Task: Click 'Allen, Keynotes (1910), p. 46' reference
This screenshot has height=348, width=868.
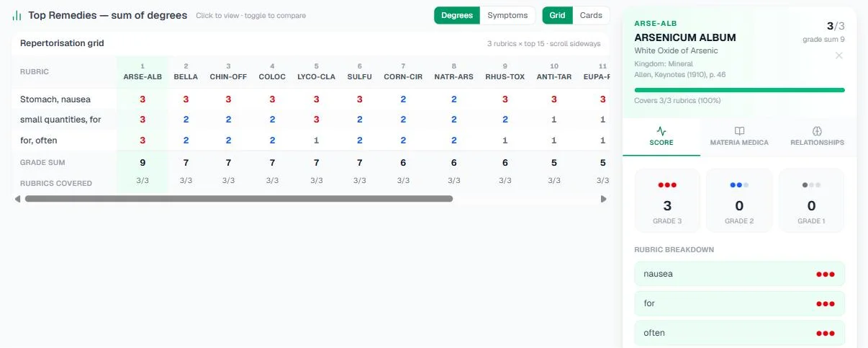Action: pyautogui.click(x=680, y=74)
